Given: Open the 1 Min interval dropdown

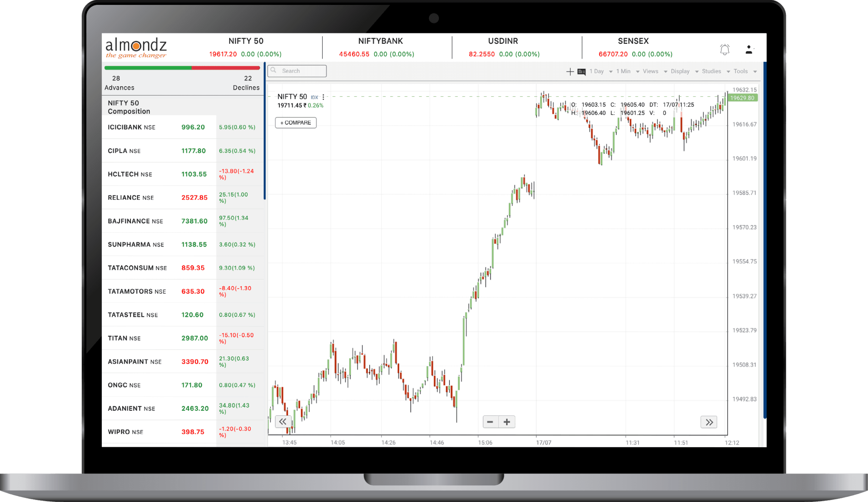Looking at the screenshot, I should [628, 71].
